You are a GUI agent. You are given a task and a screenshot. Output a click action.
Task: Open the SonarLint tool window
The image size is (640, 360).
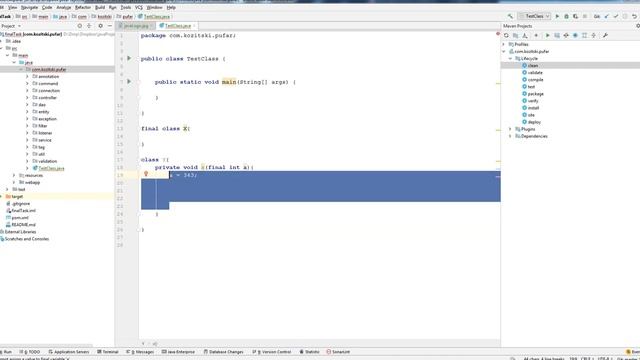click(338, 351)
